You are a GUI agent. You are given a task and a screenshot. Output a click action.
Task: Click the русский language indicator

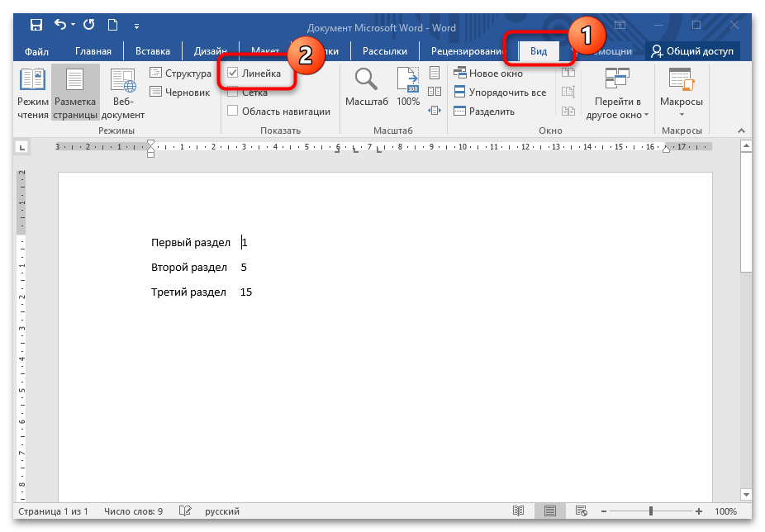222,511
